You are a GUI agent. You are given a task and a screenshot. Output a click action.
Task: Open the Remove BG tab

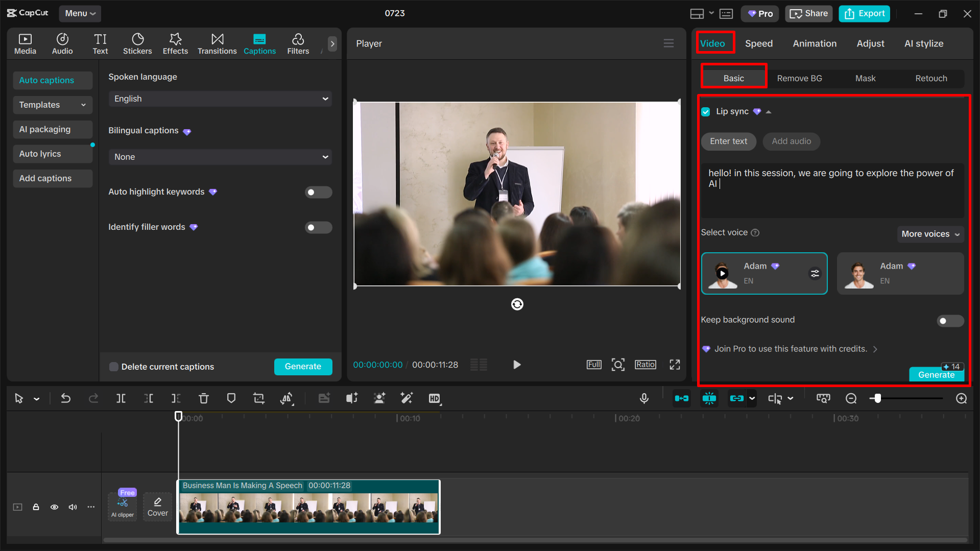tap(799, 78)
